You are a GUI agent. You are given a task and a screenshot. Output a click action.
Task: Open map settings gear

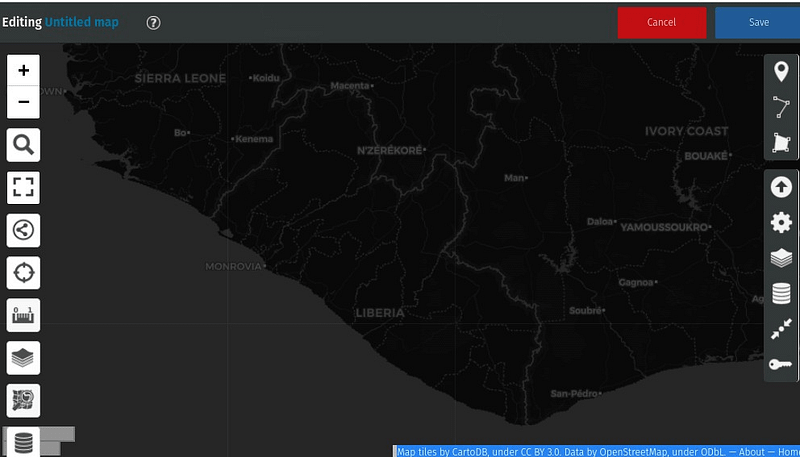coord(781,223)
